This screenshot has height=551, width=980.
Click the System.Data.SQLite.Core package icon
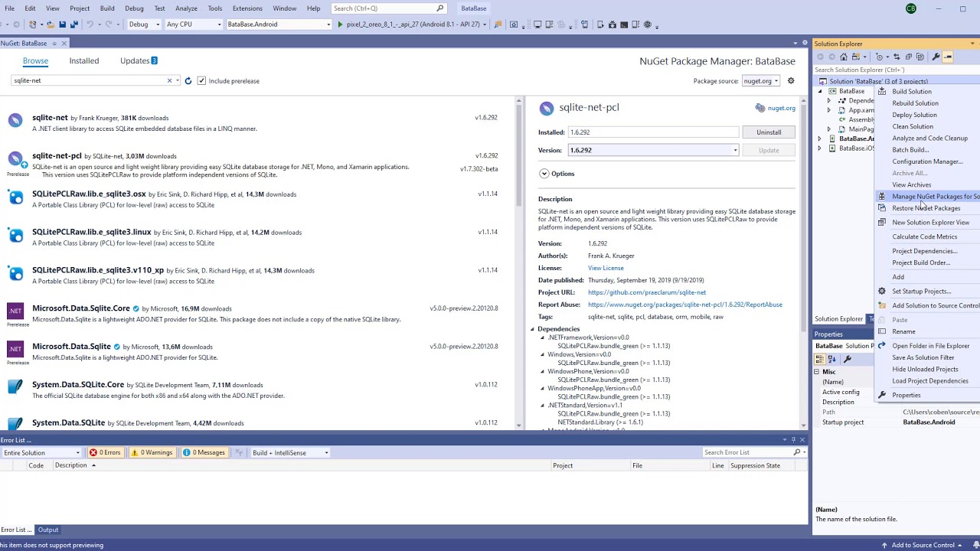point(15,387)
